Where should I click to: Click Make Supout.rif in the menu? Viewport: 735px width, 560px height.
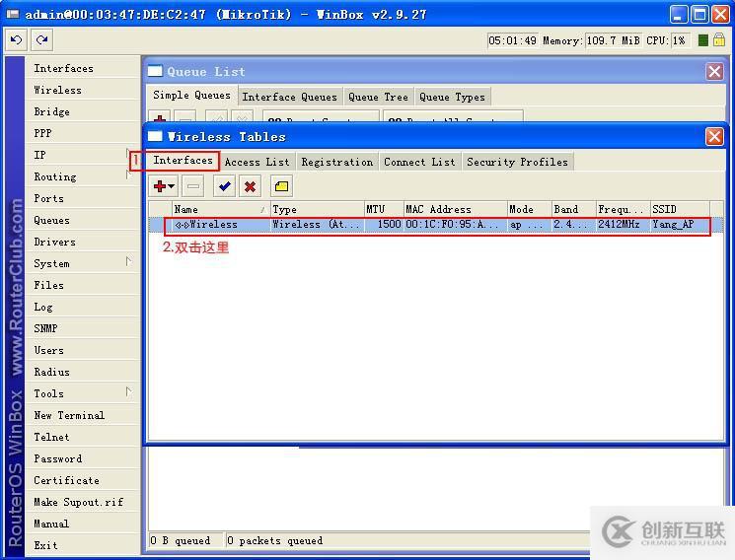tap(83, 502)
